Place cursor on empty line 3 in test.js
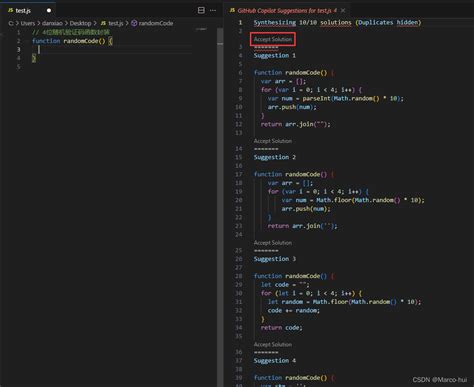 (x=113, y=50)
